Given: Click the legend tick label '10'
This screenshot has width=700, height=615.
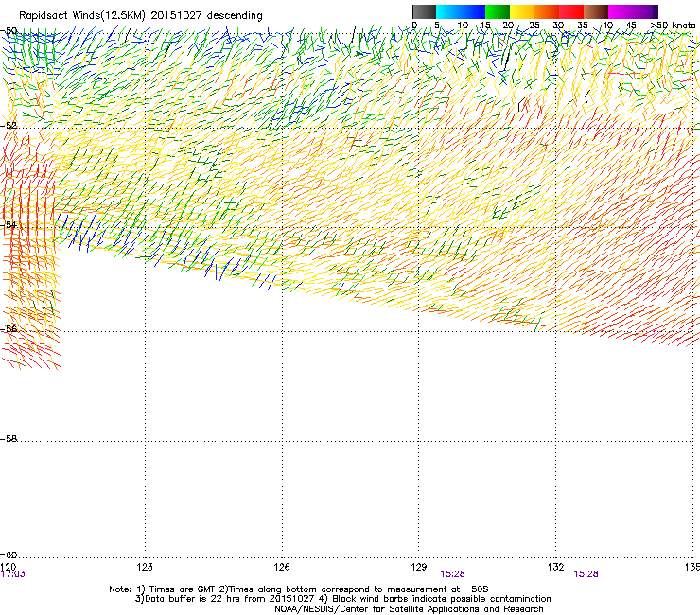Looking at the screenshot, I should click(463, 25).
